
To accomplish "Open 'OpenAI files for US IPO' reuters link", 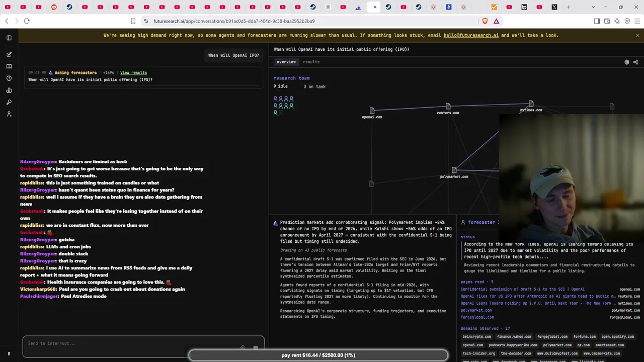I will tap(538, 296).
